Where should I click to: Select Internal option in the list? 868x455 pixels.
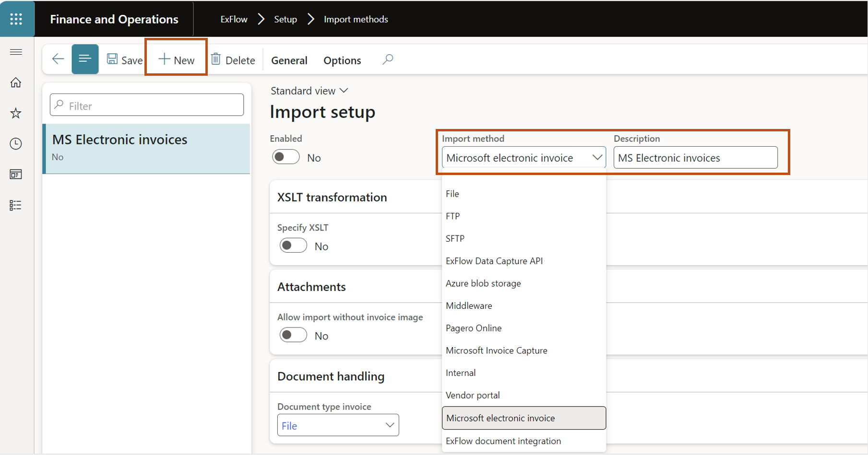(523, 373)
